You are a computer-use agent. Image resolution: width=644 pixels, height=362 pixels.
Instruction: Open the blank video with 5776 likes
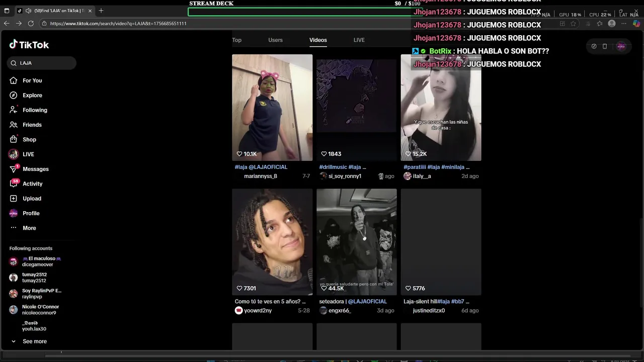point(441,242)
